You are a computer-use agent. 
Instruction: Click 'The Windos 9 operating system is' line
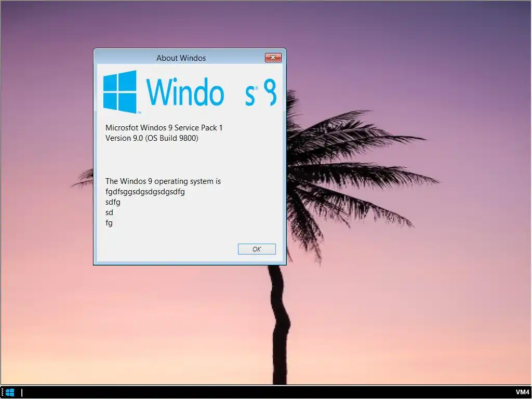pyautogui.click(x=163, y=181)
